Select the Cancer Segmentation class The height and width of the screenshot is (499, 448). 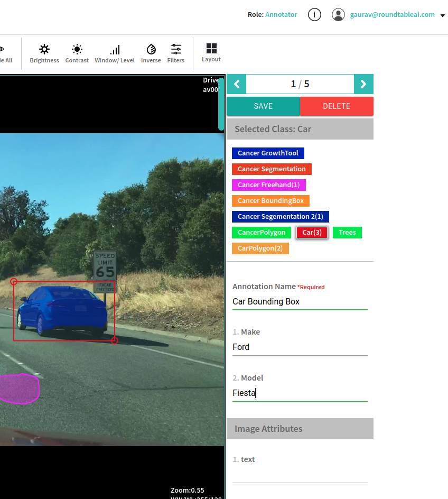click(272, 169)
